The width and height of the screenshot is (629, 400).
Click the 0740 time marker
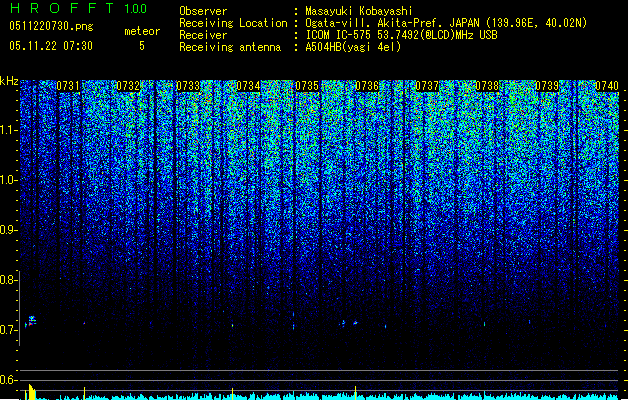[x=607, y=86]
